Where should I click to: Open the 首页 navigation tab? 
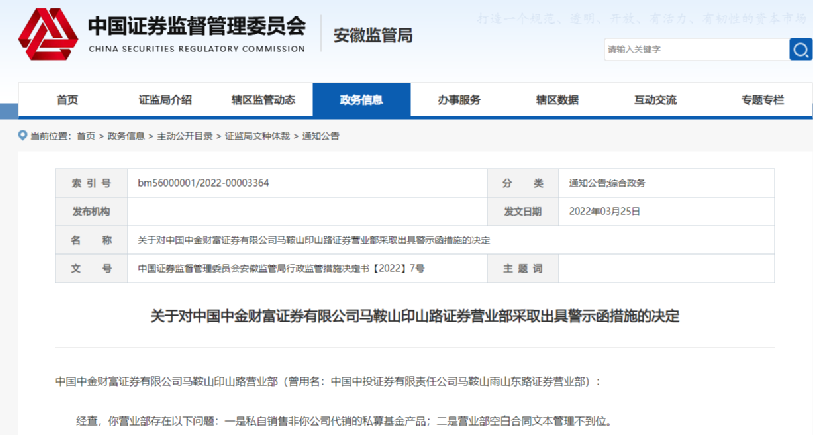click(x=67, y=100)
